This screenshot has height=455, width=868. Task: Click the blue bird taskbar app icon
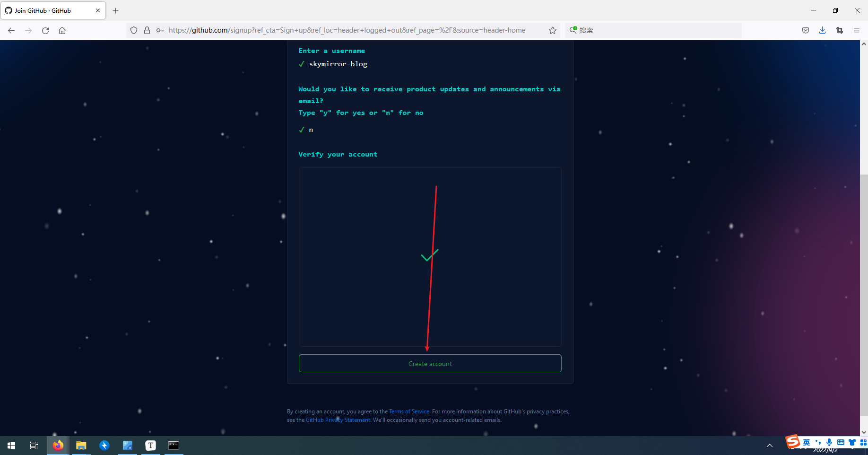point(104,446)
